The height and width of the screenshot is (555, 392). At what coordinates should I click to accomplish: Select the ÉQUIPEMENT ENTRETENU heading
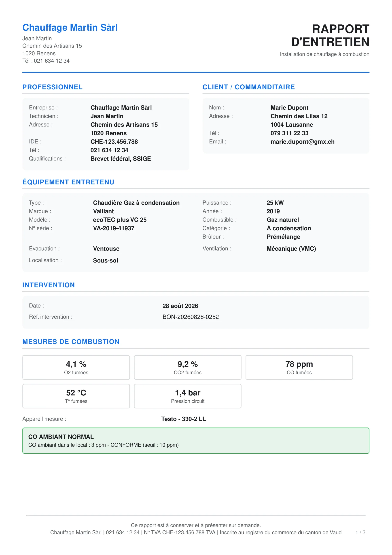[68, 182]
